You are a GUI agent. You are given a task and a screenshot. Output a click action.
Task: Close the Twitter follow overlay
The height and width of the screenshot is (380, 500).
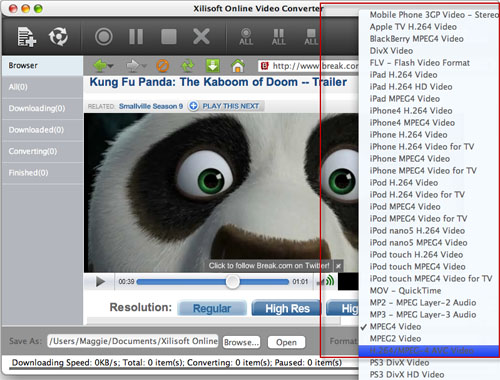click(338, 266)
